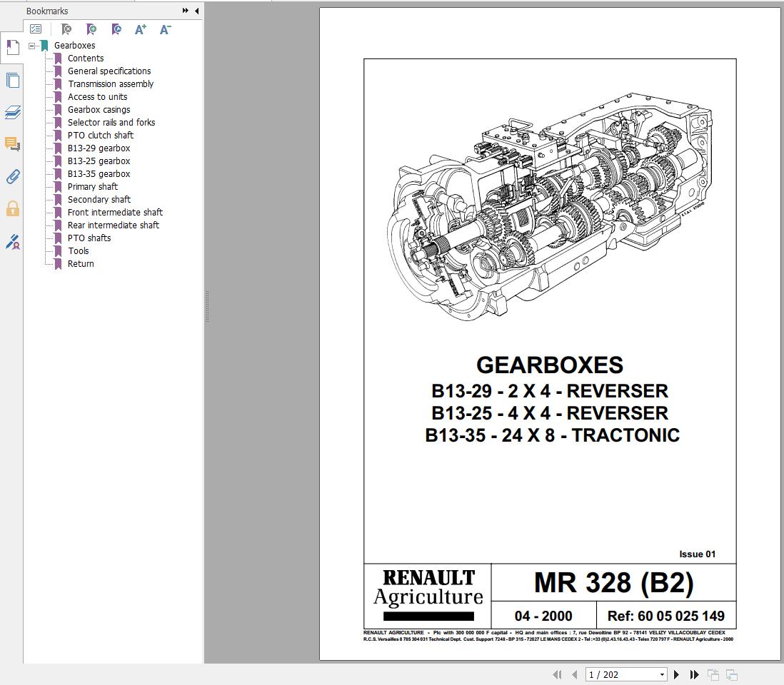Jump to the last page
This screenshot has width=784, height=685.
[x=694, y=674]
